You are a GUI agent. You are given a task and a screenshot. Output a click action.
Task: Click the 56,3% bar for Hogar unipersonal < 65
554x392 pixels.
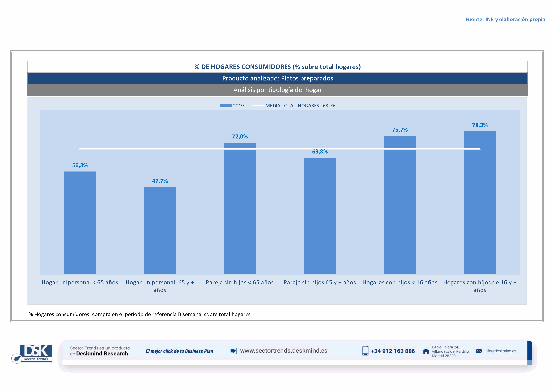(80, 223)
